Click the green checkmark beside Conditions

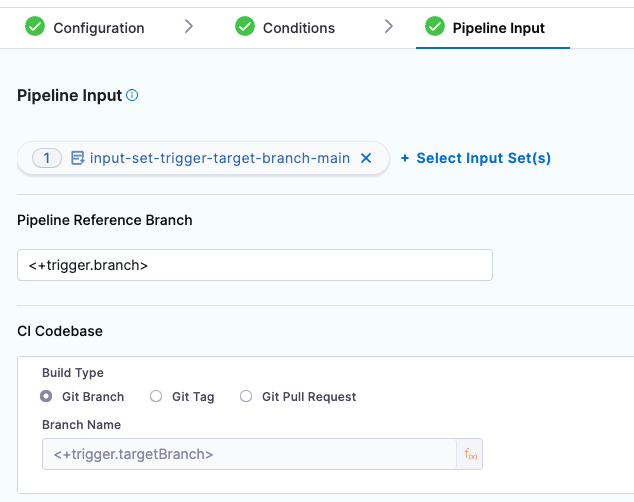click(x=245, y=27)
